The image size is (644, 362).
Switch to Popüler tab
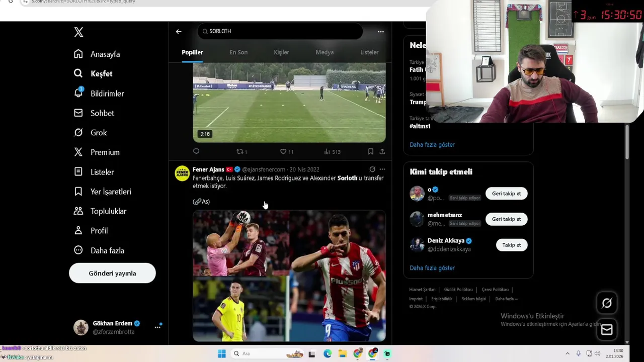[x=192, y=52]
